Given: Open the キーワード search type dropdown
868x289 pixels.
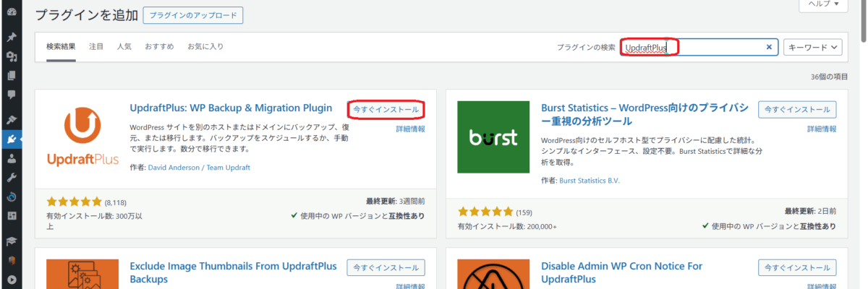Looking at the screenshot, I should pyautogui.click(x=813, y=47).
